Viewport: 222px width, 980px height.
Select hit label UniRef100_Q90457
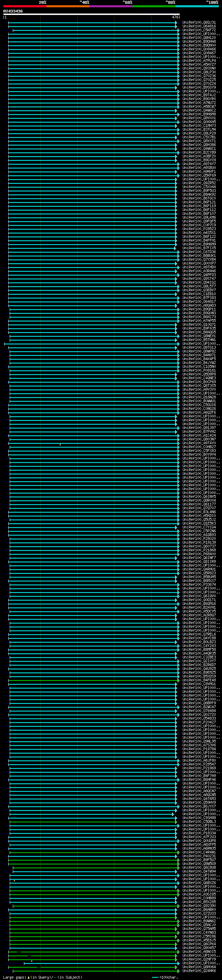pyautogui.click(x=199, y=948)
